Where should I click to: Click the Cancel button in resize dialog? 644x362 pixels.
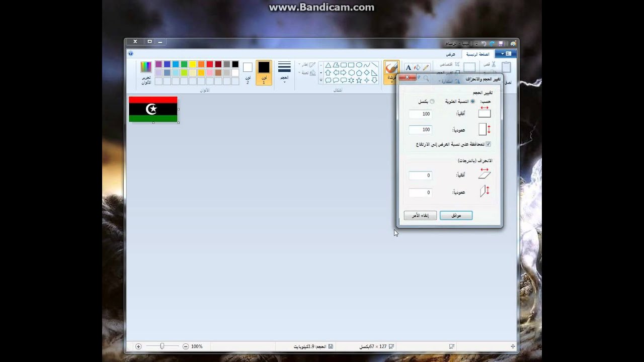[x=420, y=216]
